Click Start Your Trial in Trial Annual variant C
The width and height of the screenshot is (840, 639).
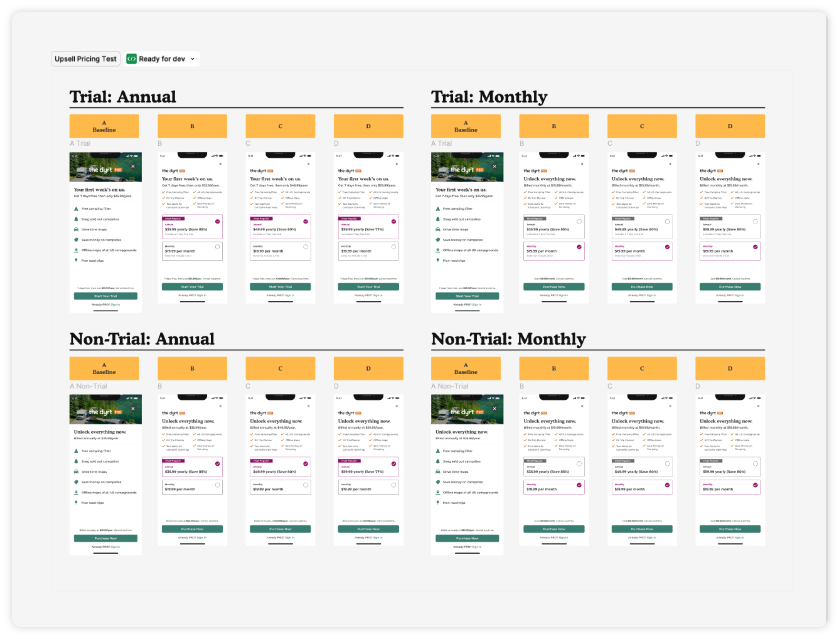point(280,287)
